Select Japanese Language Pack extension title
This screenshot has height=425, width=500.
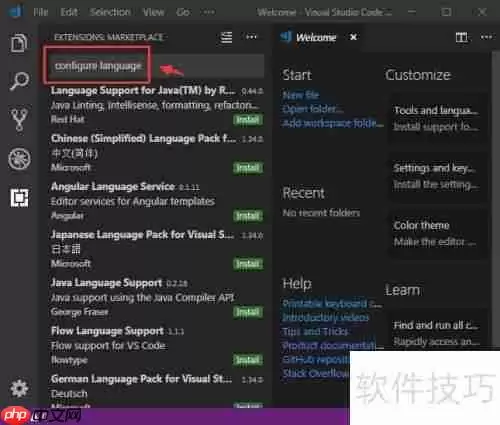[142, 234]
